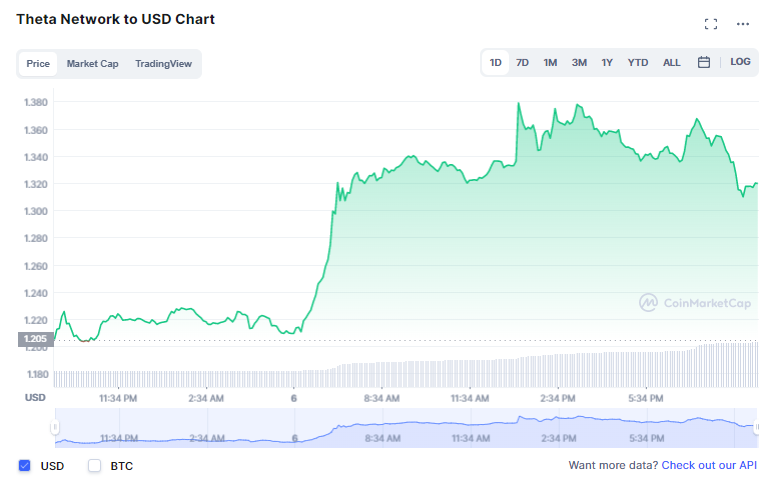The height and width of the screenshot is (486, 780).
Task: Switch to the Price tab
Action: point(38,64)
